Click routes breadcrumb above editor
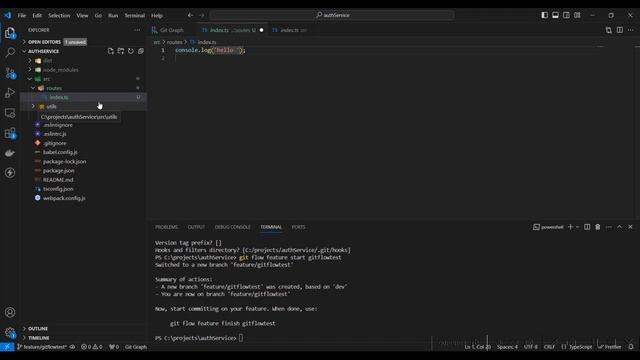 (174, 42)
